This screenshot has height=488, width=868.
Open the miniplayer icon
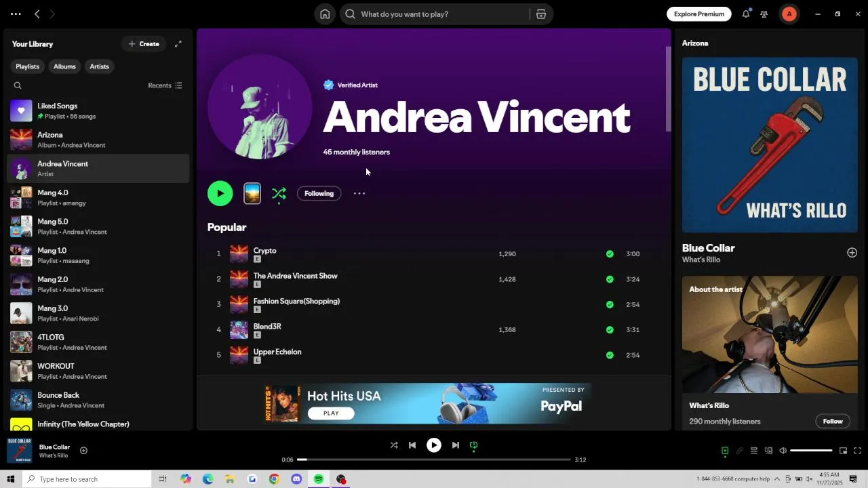(x=843, y=451)
